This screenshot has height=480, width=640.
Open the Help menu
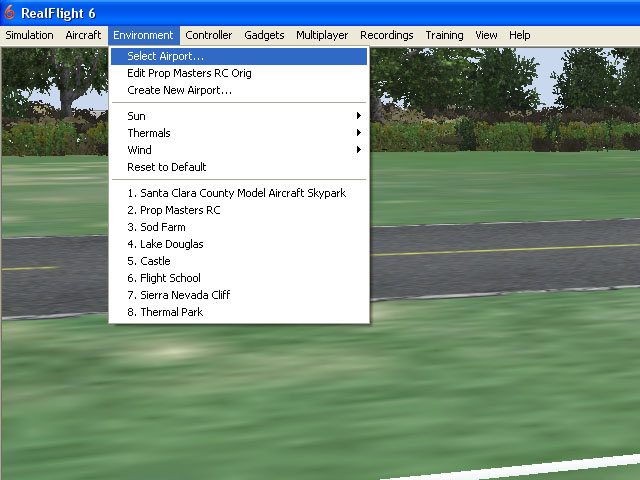click(520, 36)
